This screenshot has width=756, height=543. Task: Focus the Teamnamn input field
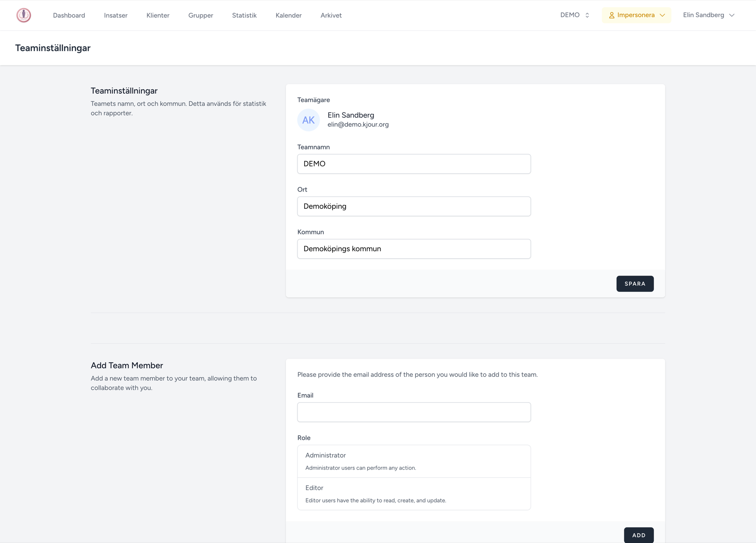(414, 164)
